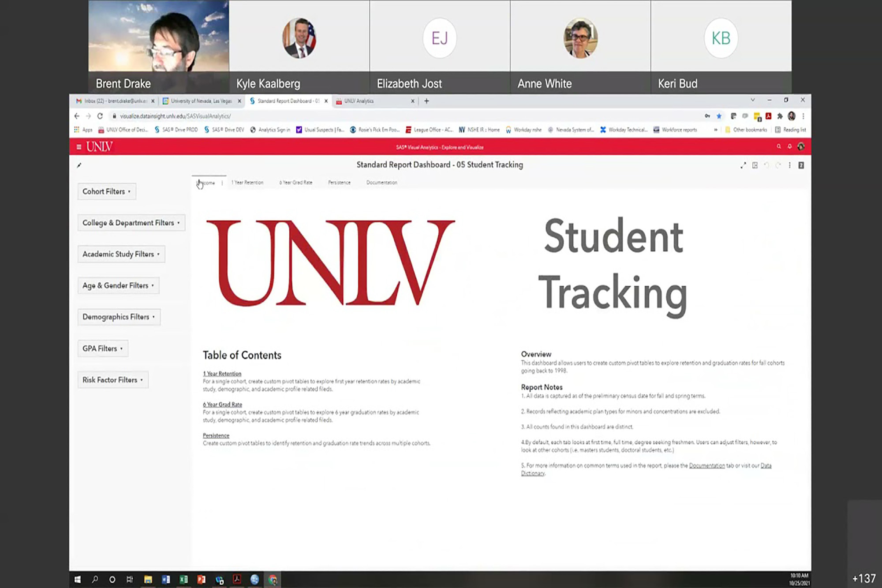Expand the report to full screen view
Screen dimensions: 882x588
coord(743,165)
